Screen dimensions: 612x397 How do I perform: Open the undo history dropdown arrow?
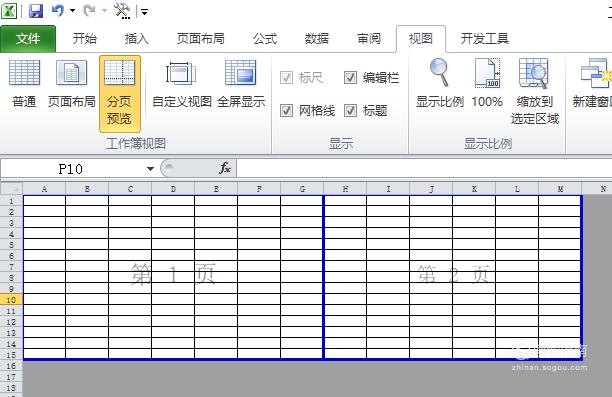pos(73,11)
